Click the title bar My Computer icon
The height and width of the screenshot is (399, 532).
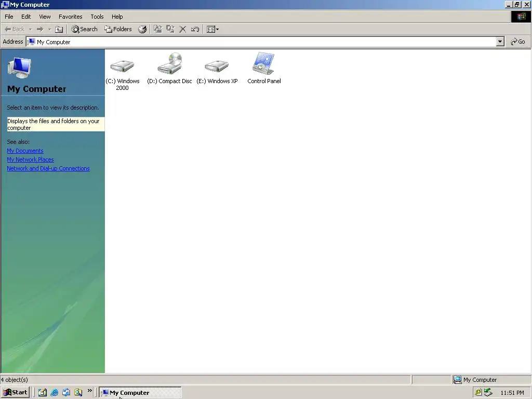click(5, 4)
